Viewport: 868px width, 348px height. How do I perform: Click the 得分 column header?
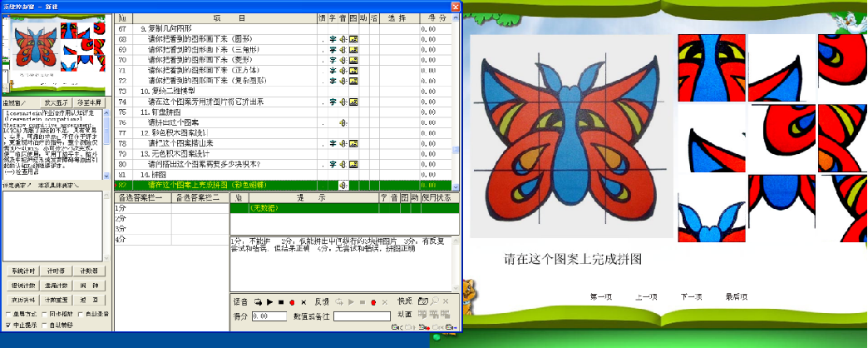(x=436, y=18)
